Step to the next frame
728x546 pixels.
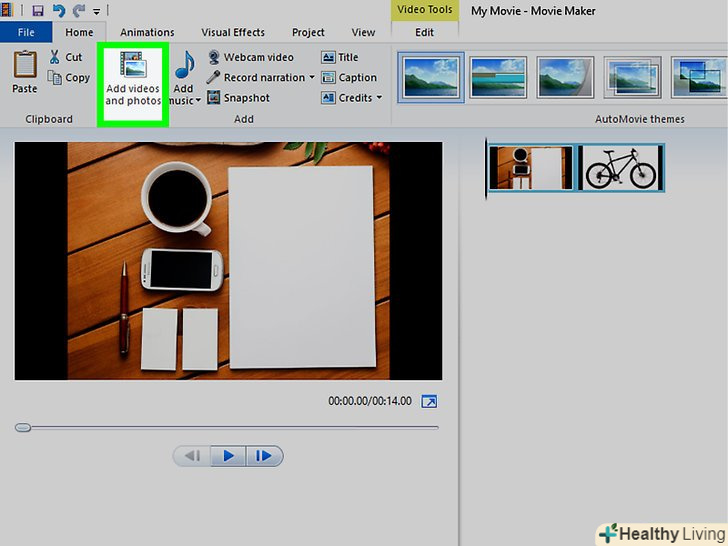264,456
